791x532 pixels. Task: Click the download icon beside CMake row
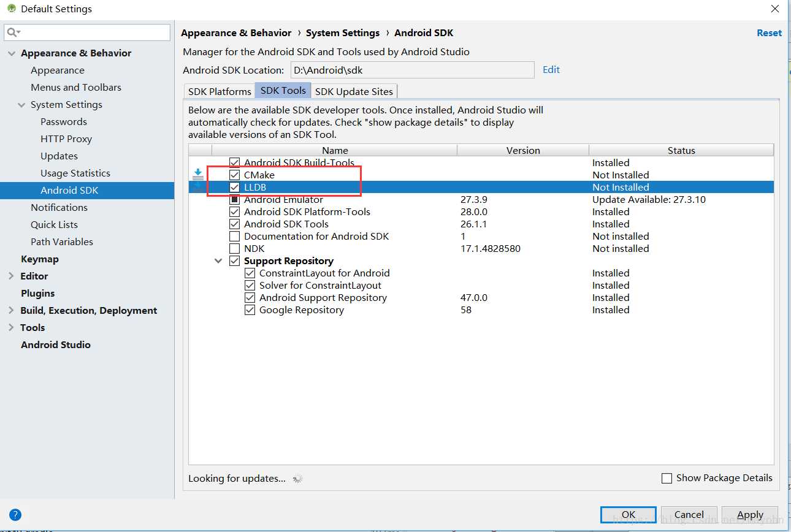[x=198, y=175]
